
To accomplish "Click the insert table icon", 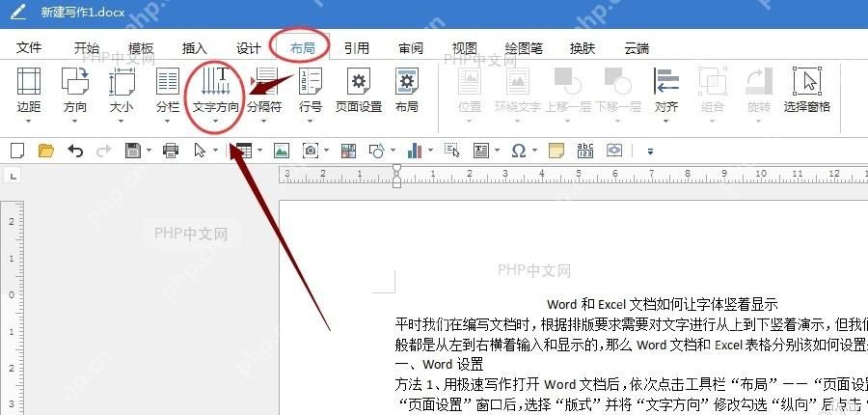I will click(244, 151).
